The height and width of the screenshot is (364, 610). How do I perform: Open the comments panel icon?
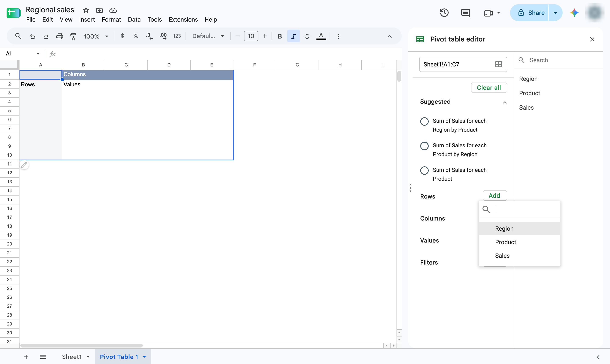pos(465,13)
